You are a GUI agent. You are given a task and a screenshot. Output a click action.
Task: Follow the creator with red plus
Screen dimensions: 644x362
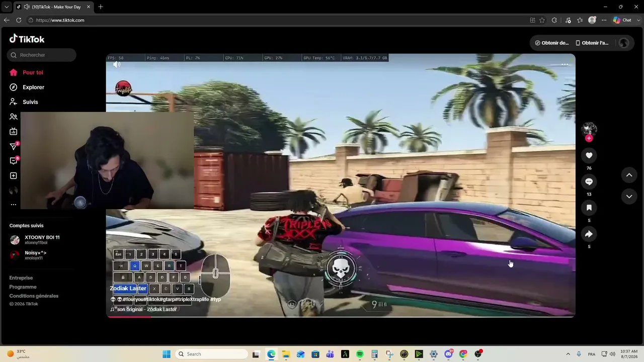[x=589, y=138]
